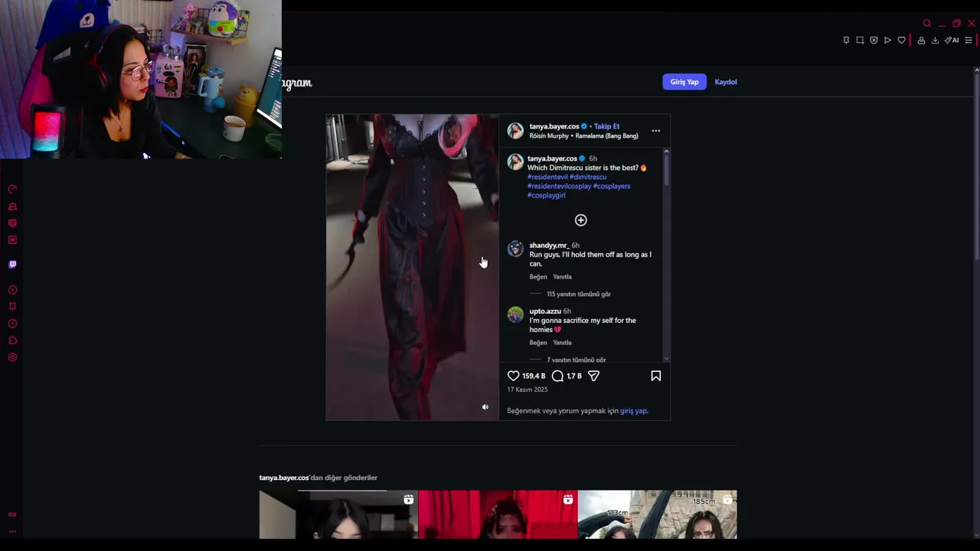Click Yanıtla under shandyy.mr_ comment
Screen dimensions: 980x551
click(562, 277)
